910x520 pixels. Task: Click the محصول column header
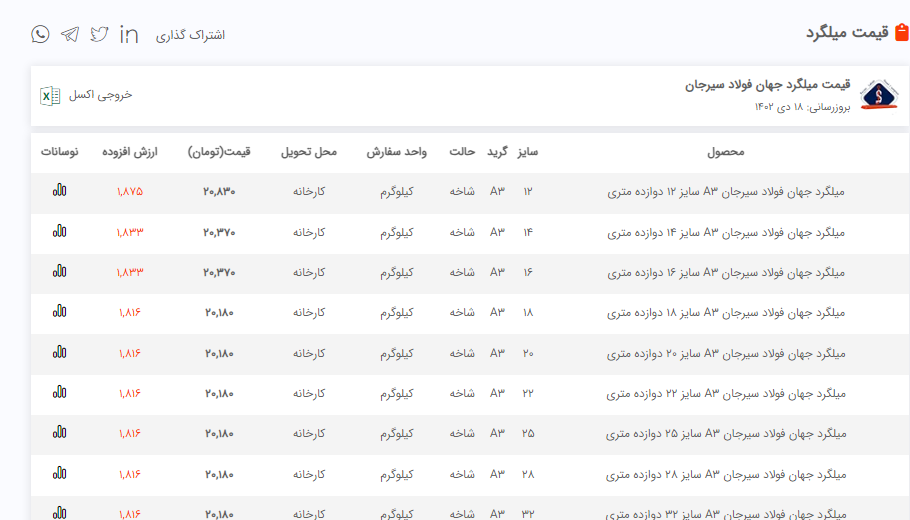(x=725, y=152)
